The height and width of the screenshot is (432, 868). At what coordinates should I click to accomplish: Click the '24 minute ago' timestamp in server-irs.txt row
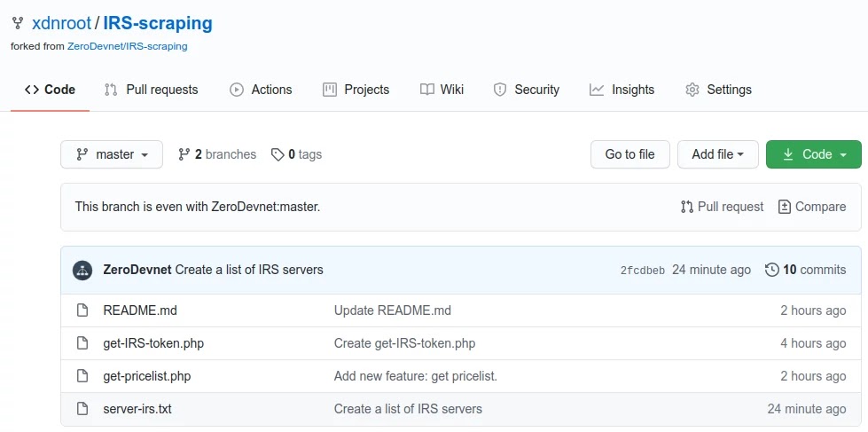(807, 409)
